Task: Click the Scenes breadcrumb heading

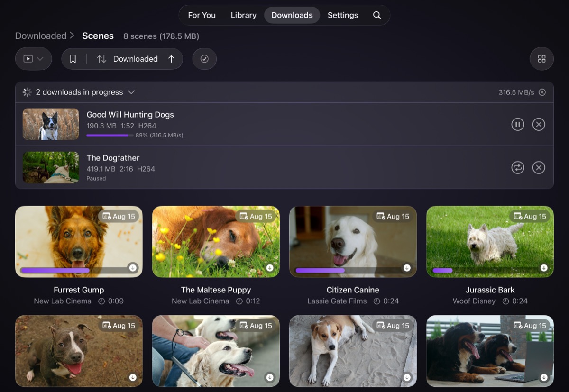Action: point(98,36)
